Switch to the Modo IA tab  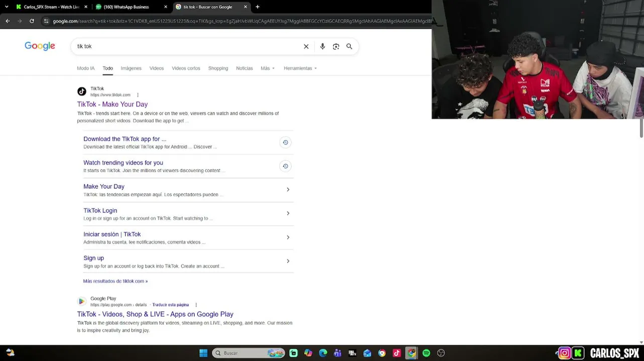[x=85, y=68]
